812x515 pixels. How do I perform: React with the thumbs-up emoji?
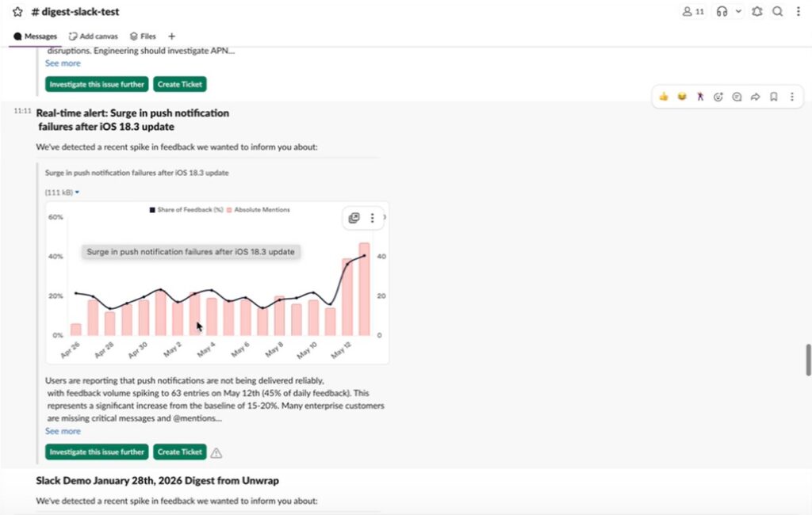664,96
